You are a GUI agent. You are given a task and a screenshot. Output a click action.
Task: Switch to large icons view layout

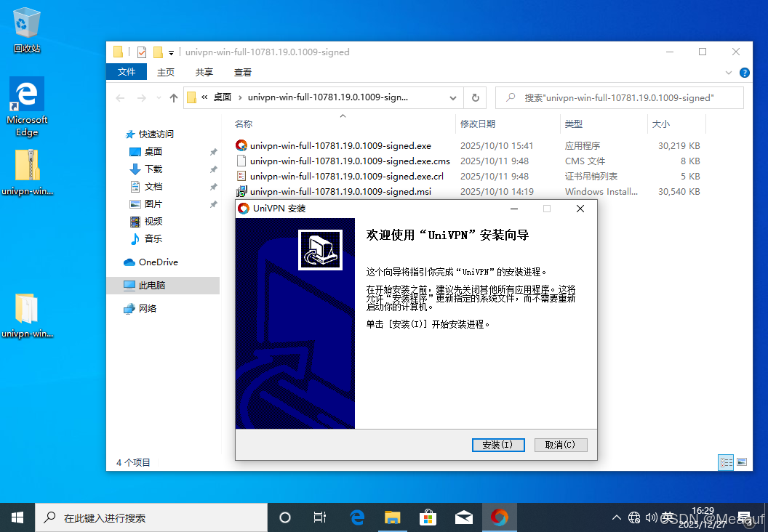[742, 462]
